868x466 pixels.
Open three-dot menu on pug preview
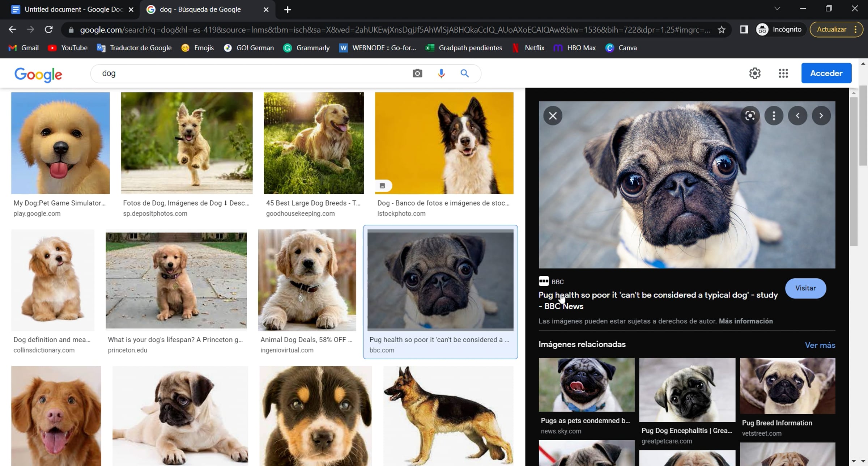click(774, 116)
